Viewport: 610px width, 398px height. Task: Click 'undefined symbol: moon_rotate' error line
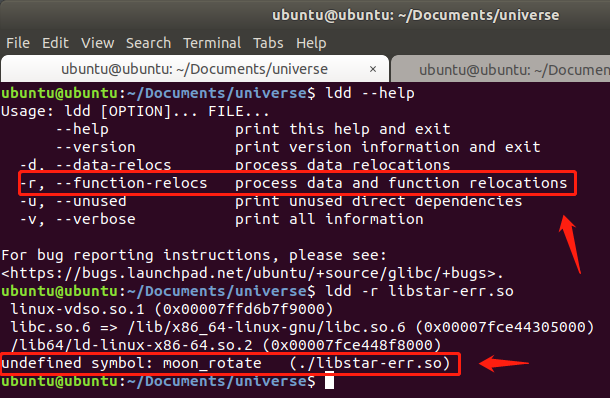point(226,363)
